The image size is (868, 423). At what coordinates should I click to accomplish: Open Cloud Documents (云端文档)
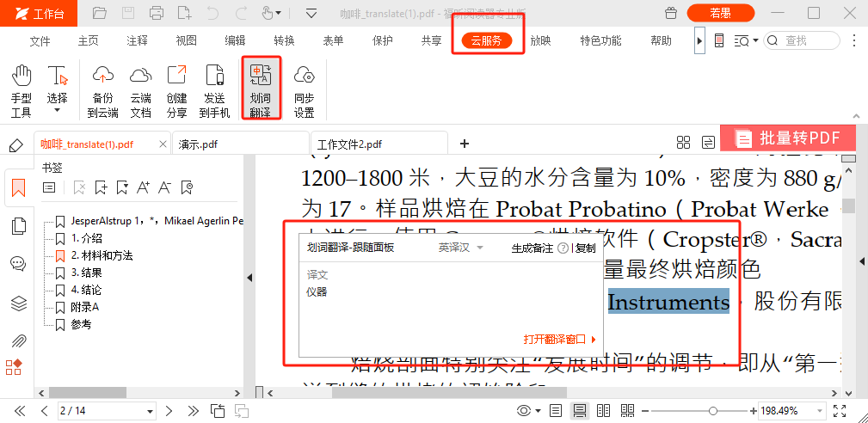pyautogui.click(x=140, y=90)
